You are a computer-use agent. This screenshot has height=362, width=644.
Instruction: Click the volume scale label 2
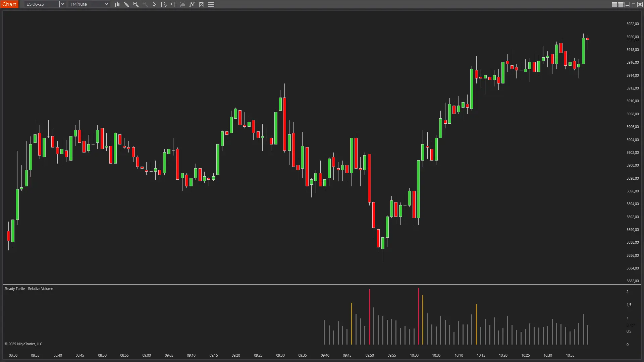coord(628,292)
